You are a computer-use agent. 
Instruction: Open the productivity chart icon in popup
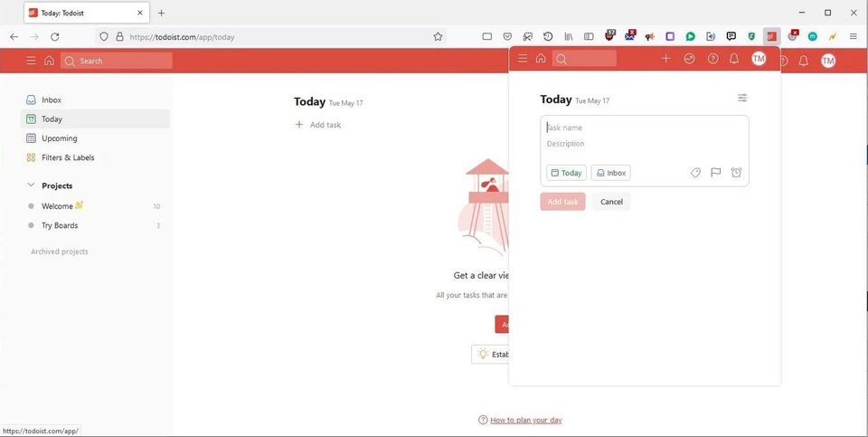(689, 58)
